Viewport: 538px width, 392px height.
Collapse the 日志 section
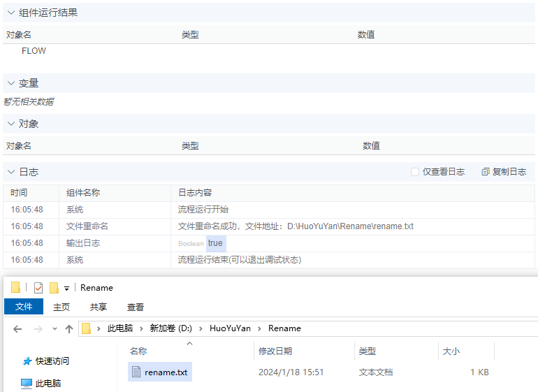tap(11, 172)
